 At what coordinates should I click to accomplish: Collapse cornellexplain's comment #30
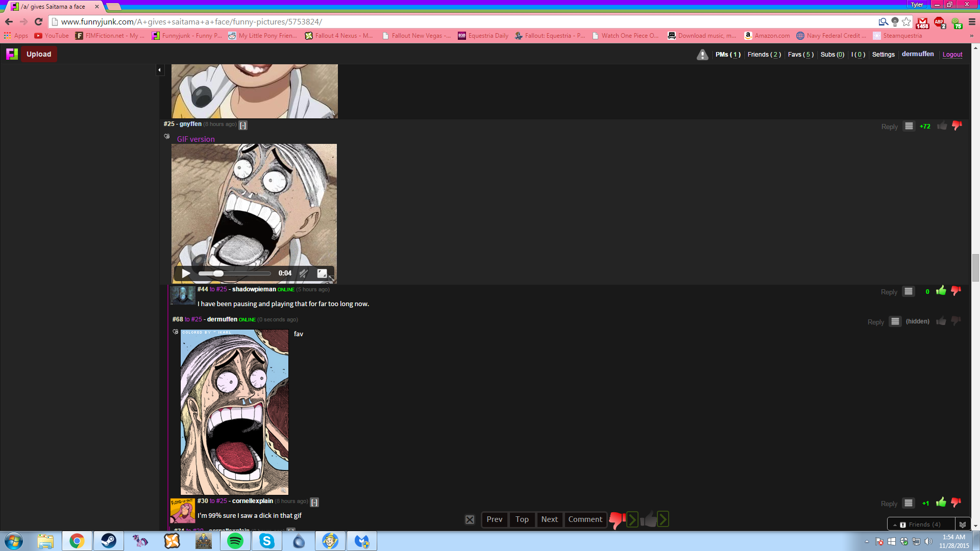pyautogui.click(x=314, y=502)
